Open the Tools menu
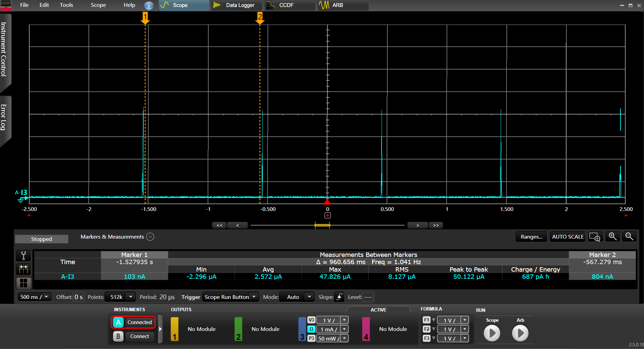The width and height of the screenshot is (644, 349). (66, 5)
